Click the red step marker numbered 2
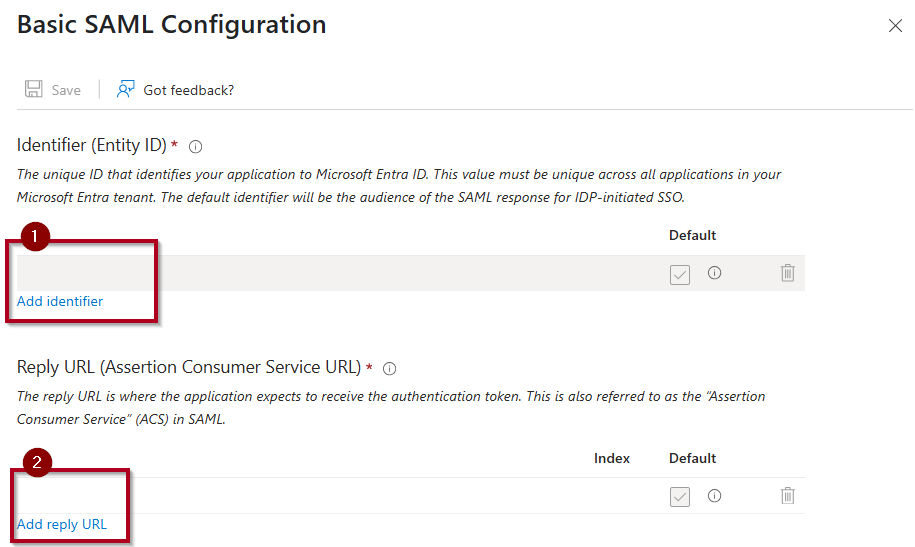Screen dimensions: 915x547 click(37, 462)
